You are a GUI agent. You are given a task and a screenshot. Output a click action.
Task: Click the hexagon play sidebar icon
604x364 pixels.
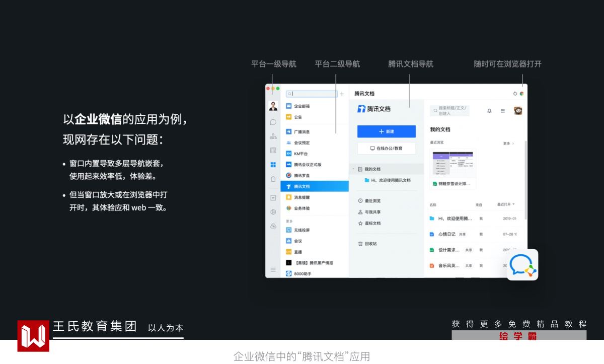tap(273, 212)
